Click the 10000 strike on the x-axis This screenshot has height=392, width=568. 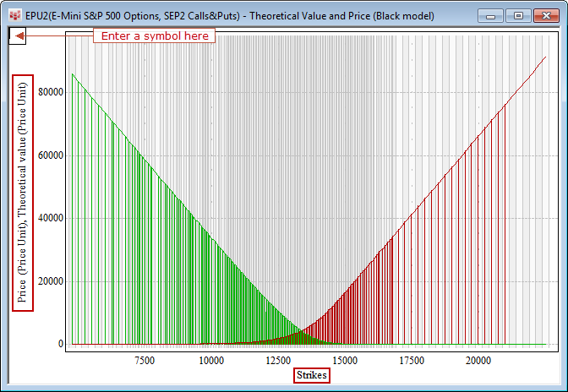211,360
